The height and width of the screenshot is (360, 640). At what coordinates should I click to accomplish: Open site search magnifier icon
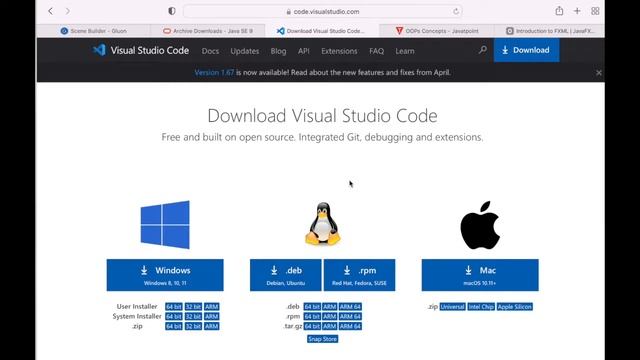pos(482,50)
